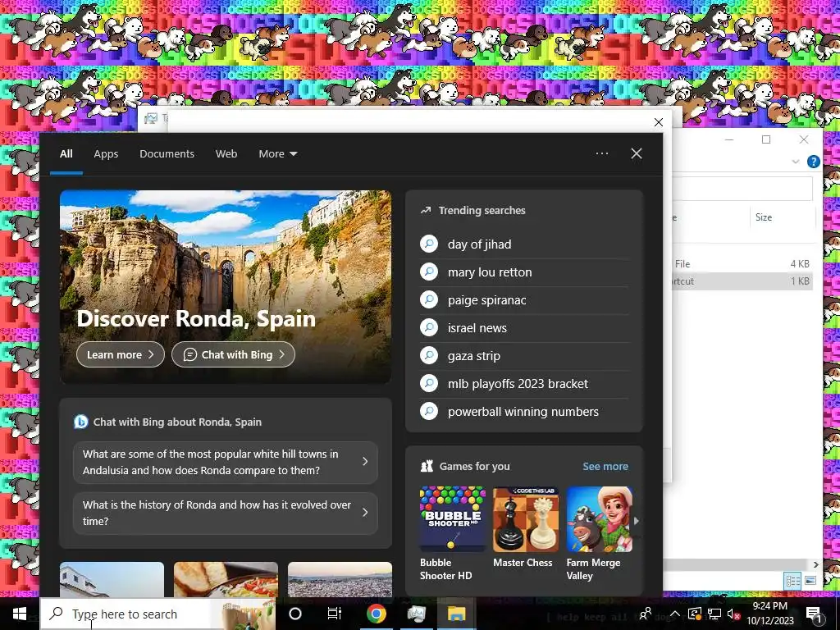
Task: Show hidden system tray icons
Action: pos(674,614)
